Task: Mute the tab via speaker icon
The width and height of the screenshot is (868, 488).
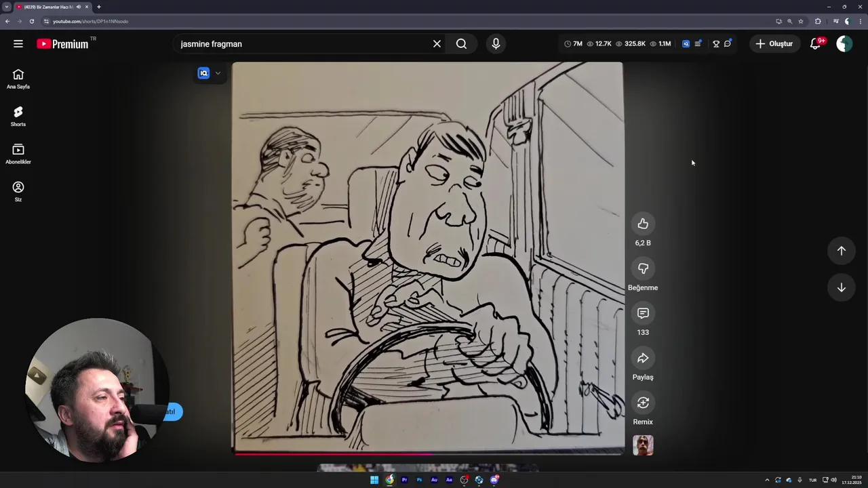Action: [79, 7]
